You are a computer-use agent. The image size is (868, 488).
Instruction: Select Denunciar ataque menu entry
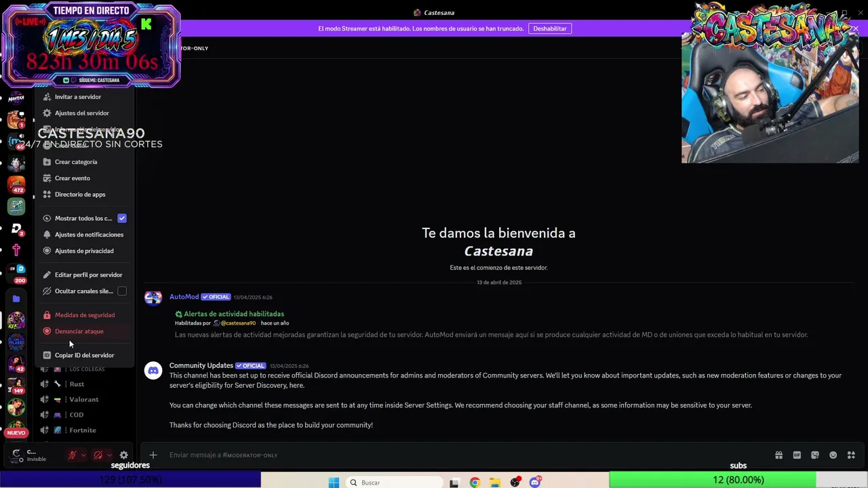85,331
